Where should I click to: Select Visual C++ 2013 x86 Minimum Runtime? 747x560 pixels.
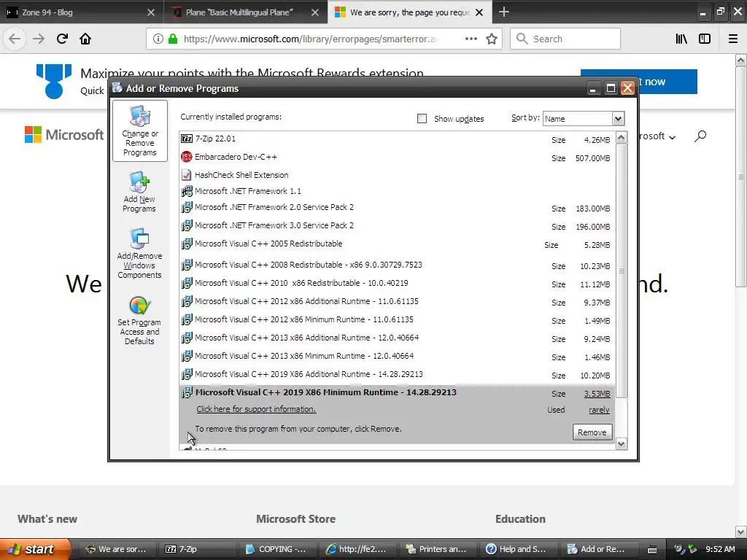[398, 356]
